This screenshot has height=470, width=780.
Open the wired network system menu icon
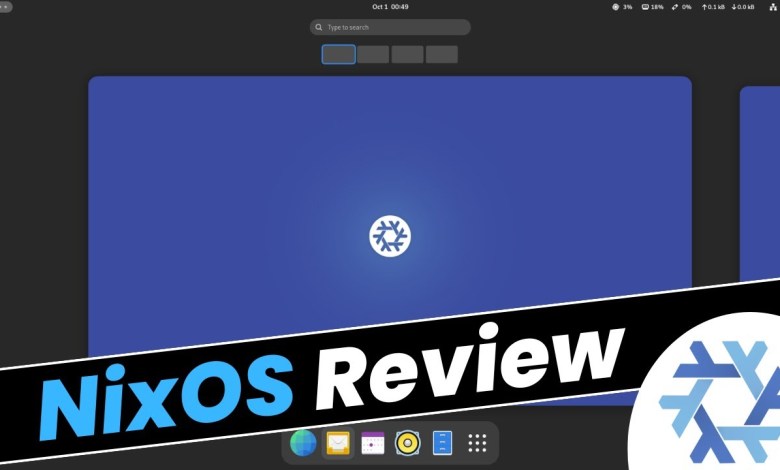[x=773, y=7]
